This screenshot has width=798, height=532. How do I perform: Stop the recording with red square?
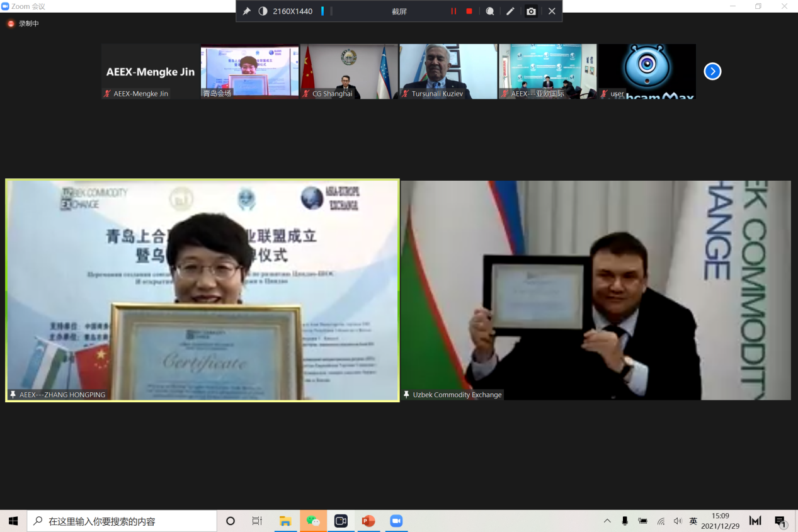(x=469, y=11)
